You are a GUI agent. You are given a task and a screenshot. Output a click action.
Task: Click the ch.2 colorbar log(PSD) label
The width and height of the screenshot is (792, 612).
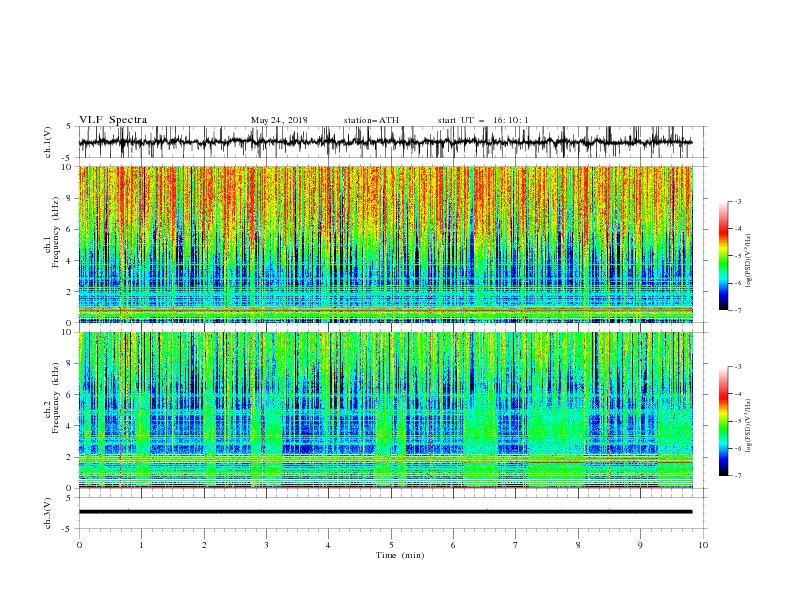click(x=749, y=426)
